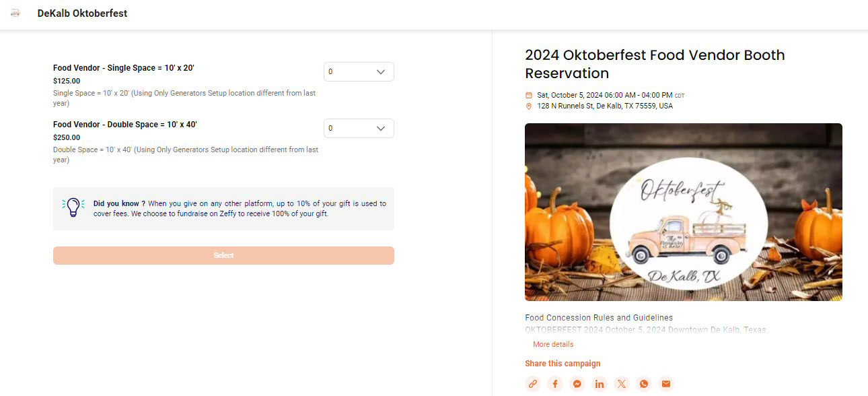868x396 pixels.
Task: Click the Food Concession Rules and Guidelines text
Action: (x=598, y=317)
